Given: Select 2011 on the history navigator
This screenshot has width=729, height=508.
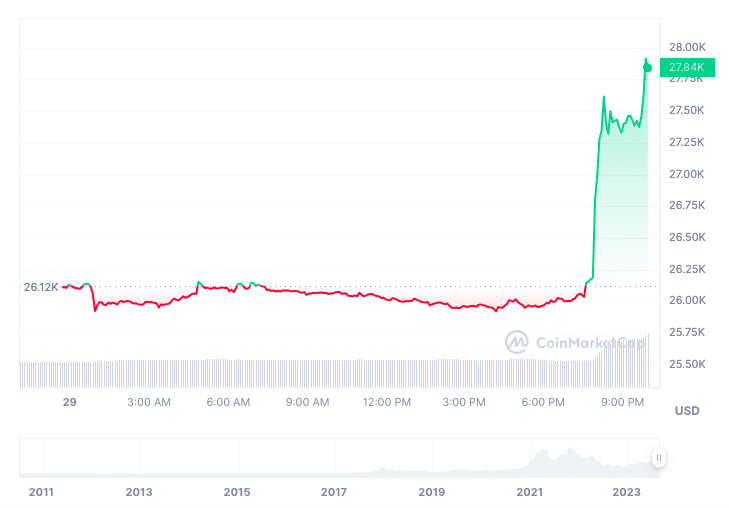Looking at the screenshot, I should (41, 492).
